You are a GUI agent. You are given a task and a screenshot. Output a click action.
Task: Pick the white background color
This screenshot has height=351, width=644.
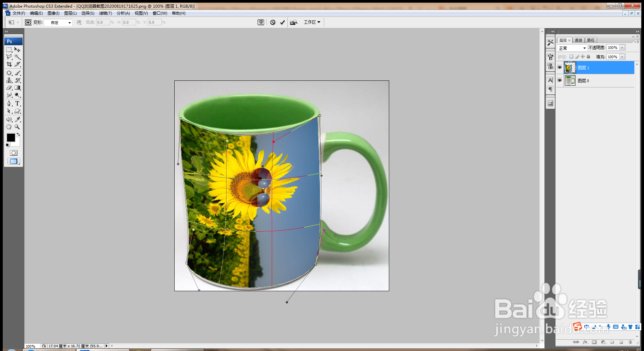coord(17,143)
